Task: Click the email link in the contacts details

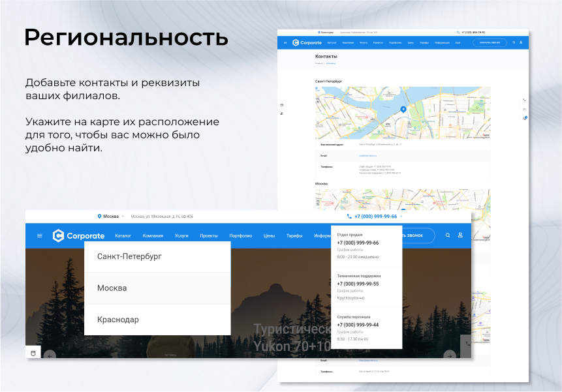Action: (369, 156)
